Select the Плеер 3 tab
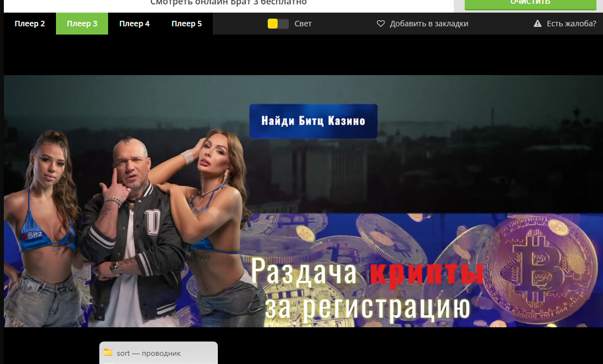This screenshot has width=603, height=364. (x=82, y=24)
